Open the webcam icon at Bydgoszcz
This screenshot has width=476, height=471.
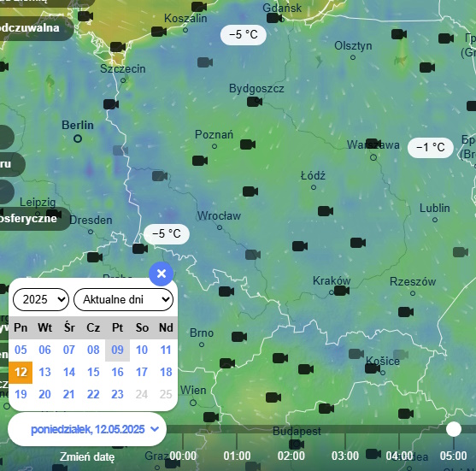pos(255,102)
